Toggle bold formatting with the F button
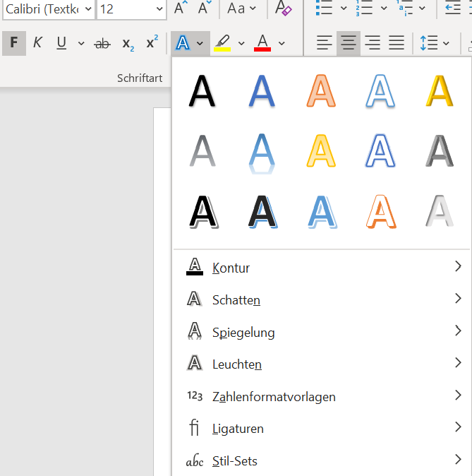 tap(13, 44)
